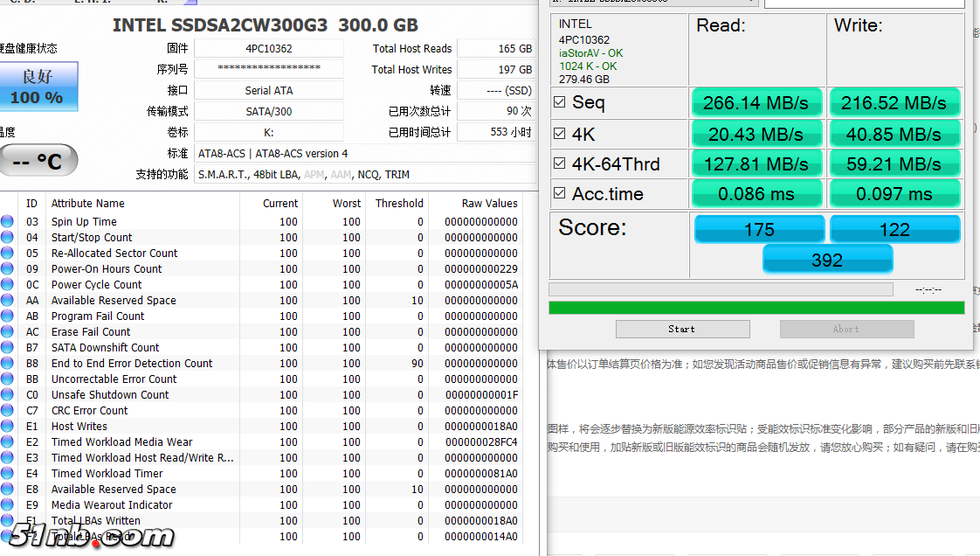
Task: Click the total score 392
Action: tap(827, 259)
